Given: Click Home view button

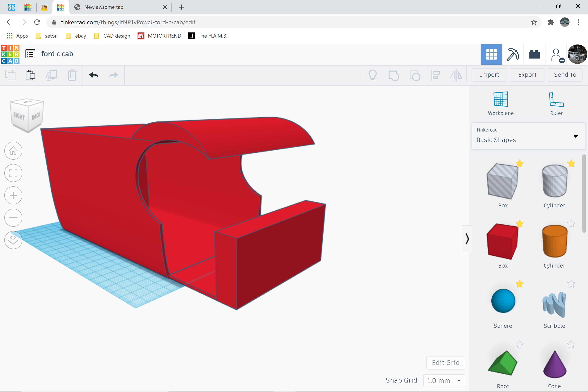Looking at the screenshot, I should pos(13,151).
